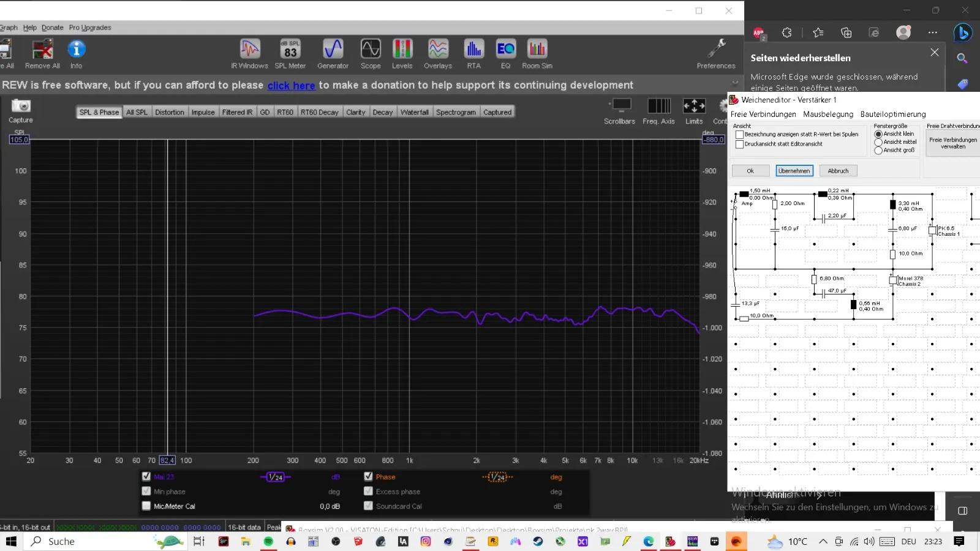Screen dimensions: 980x551
Task: Open the Bauteiloptimierung menu
Action: 892,114
